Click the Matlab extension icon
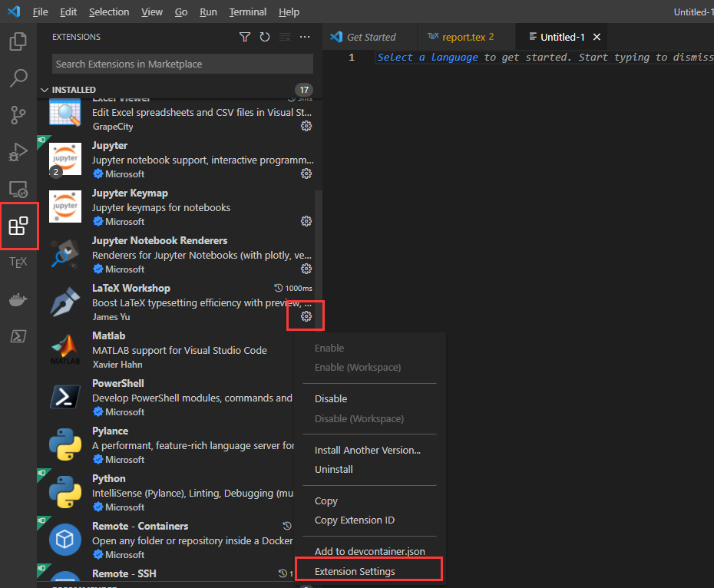 [65, 350]
